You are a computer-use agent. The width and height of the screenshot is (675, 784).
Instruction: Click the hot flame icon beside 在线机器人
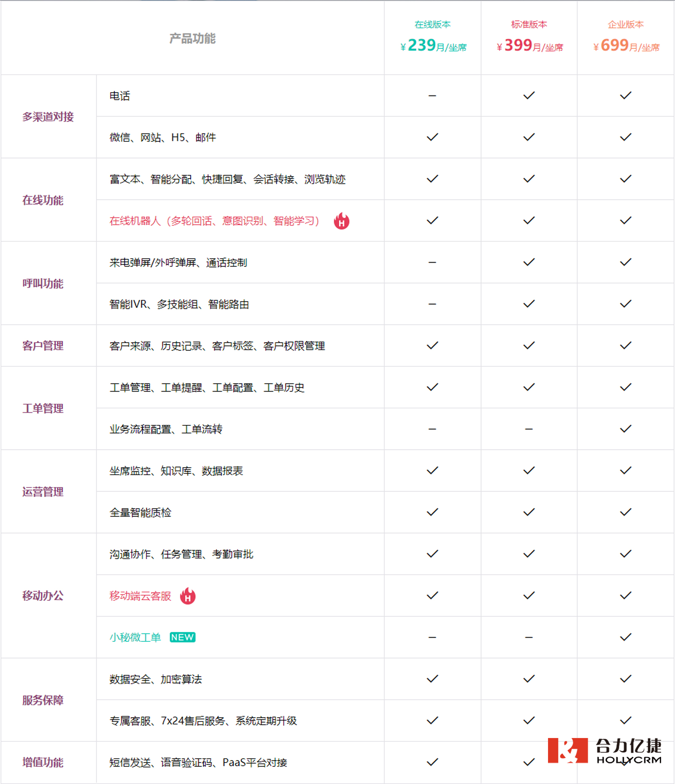point(342,221)
